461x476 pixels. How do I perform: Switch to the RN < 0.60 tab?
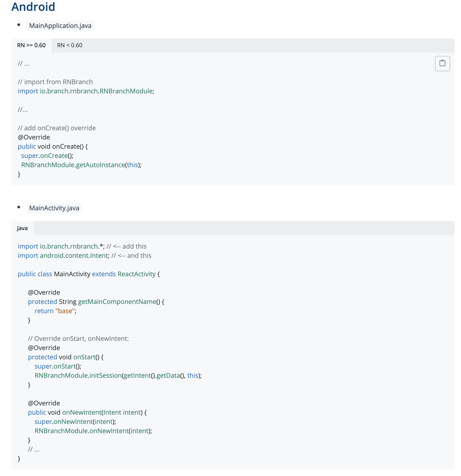(x=70, y=45)
